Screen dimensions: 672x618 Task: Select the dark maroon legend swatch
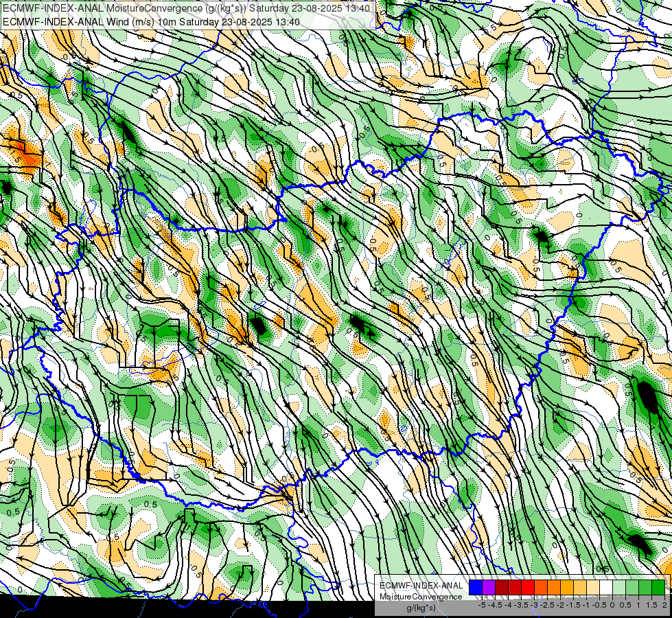click(502, 587)
